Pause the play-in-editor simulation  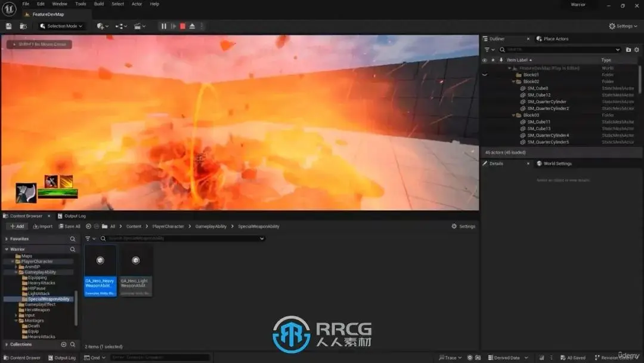(x=164, y=26)
